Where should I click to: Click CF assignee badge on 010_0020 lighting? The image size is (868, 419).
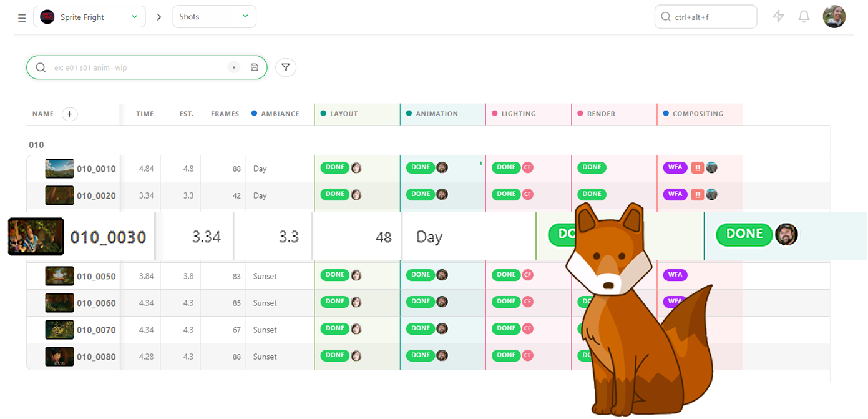528,194
